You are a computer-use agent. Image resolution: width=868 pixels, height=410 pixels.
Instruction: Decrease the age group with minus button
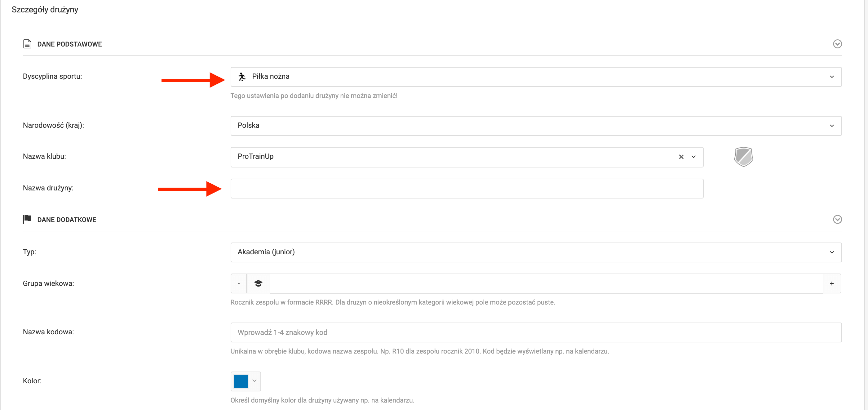pyautogui.click(x=239, y=283)
